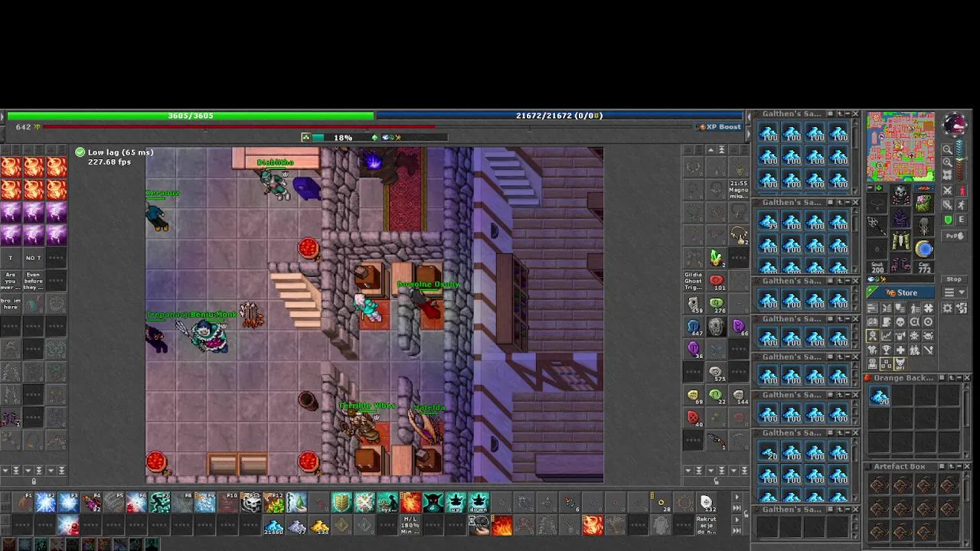Image resolution: width=980 pixels, height=551 pixels.
Task: Use the mana potion stack showing 21460
Action: click(273, 526)
